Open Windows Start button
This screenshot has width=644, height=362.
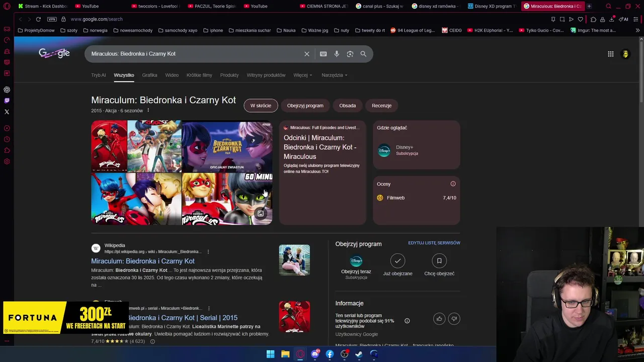(x=270, y=354)
